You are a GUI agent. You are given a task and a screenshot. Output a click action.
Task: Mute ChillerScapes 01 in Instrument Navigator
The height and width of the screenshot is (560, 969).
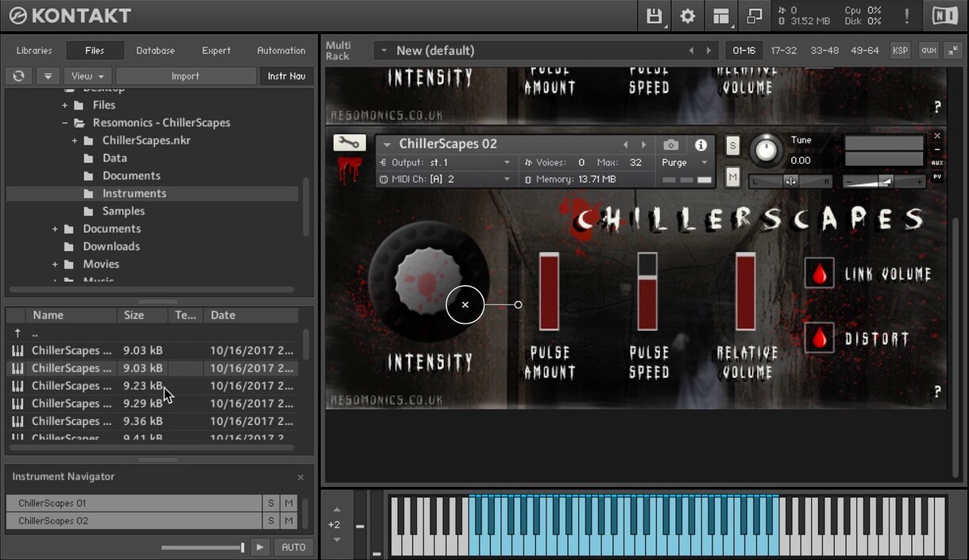click(289, 503)
